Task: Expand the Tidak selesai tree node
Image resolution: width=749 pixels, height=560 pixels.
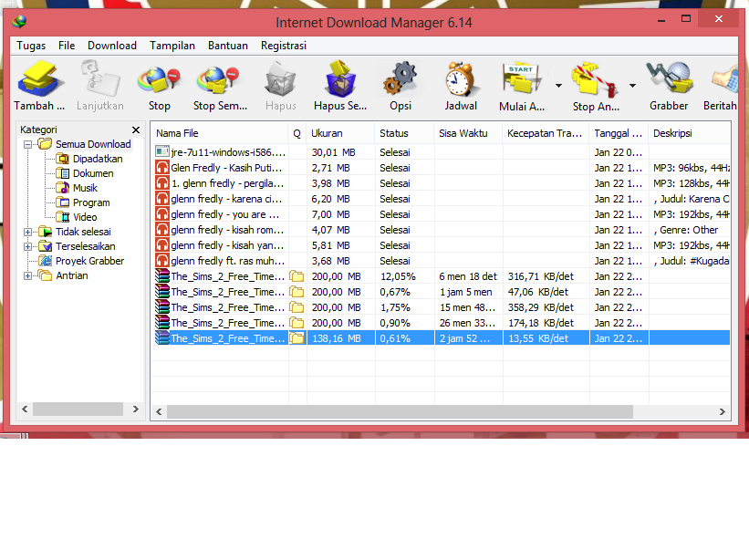Action: (x=27, y=232)
